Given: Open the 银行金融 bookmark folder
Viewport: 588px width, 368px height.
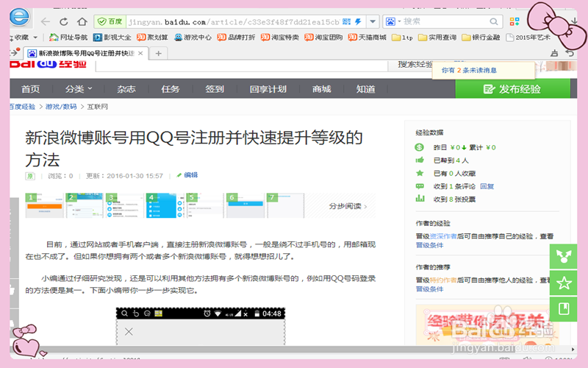Looking at the screenshot, I should (481, 38).
